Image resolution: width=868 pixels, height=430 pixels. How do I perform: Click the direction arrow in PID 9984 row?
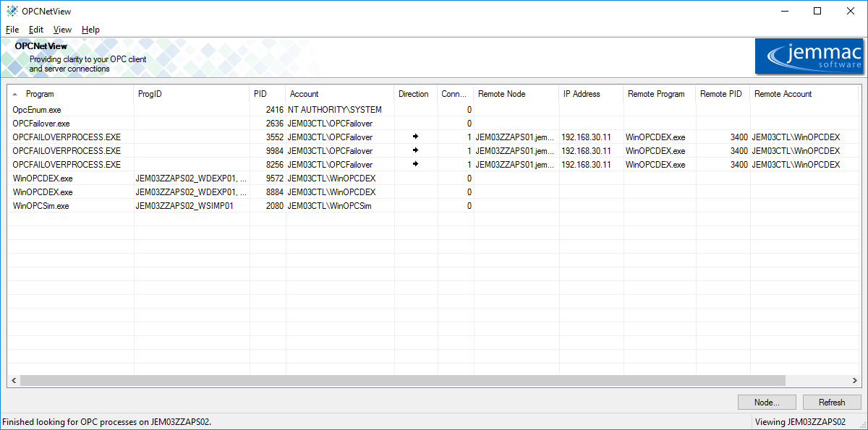(416, 150)
